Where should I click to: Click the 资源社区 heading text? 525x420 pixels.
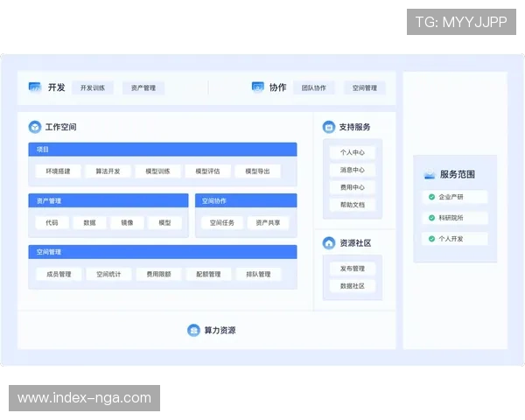355,243
